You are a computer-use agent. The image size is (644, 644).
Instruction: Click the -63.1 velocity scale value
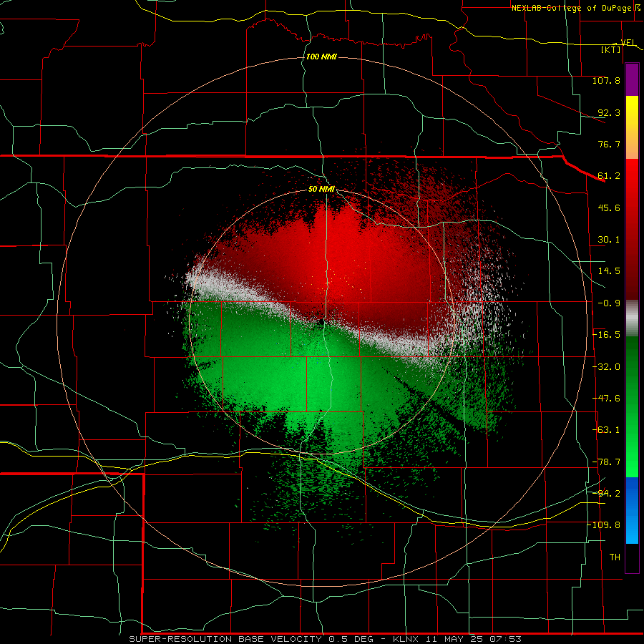(606, 430)
